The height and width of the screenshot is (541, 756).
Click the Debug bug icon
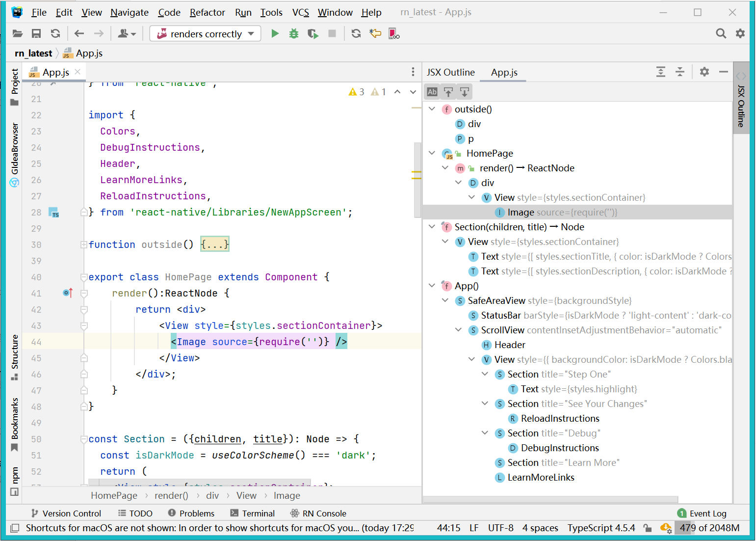[x=294, y=33]
